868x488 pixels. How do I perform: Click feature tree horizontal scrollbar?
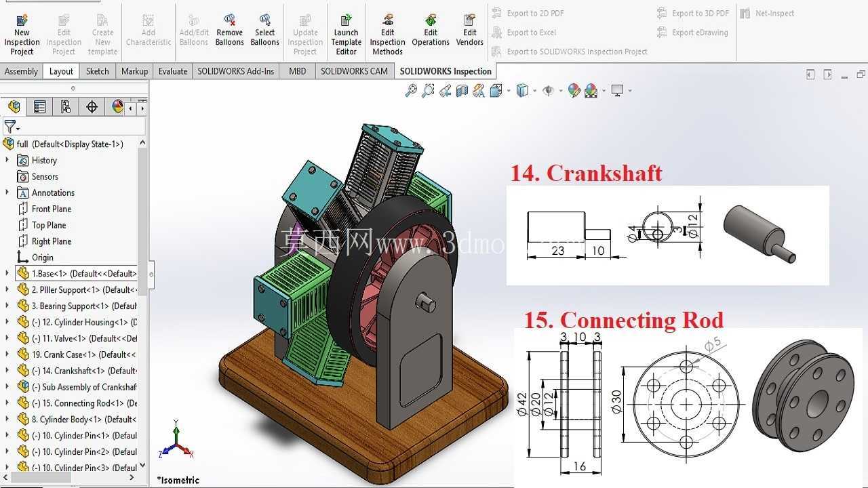pos(41,477)
